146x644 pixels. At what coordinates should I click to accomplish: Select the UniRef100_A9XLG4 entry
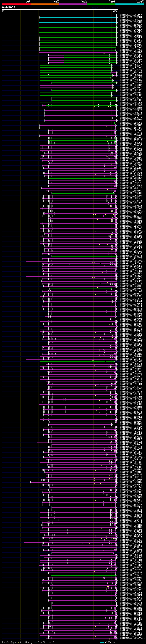pyautogui.click(x=131, y=72)
